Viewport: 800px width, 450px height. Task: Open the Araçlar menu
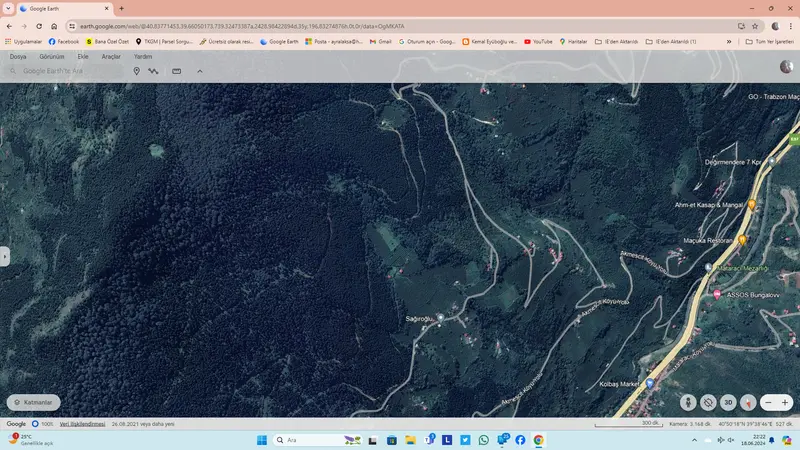coord(111,57)
